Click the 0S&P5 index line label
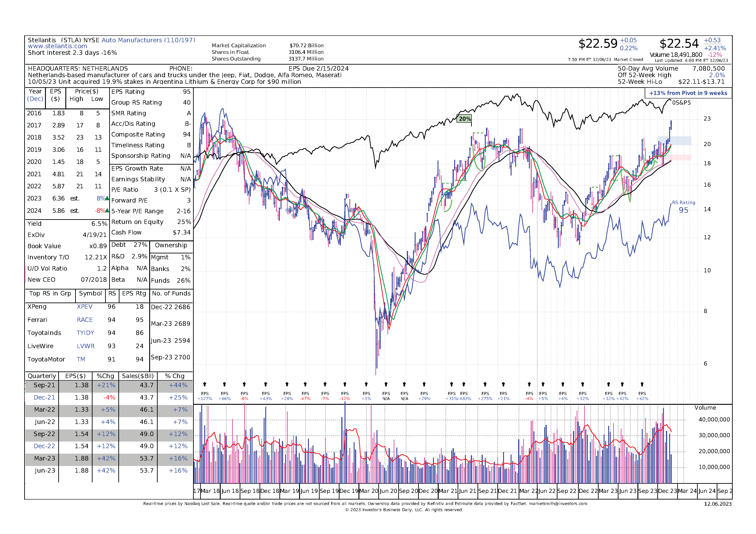The image size is (756, 534). pos(681,103)
